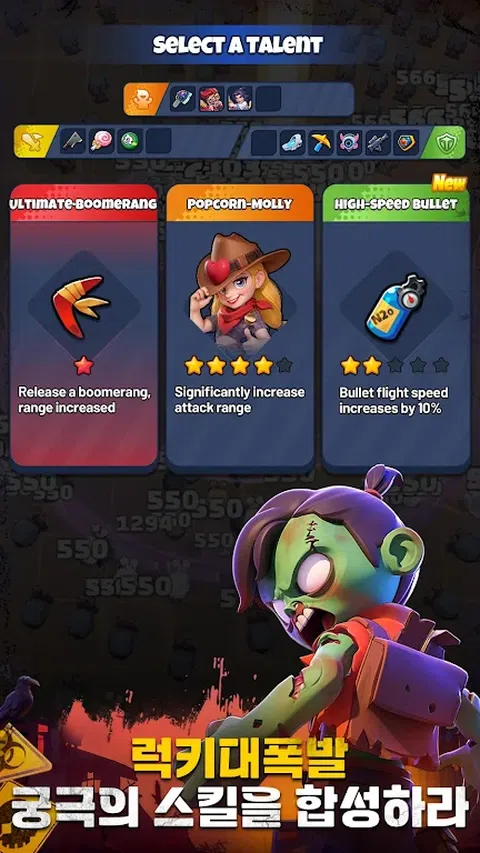The image size is (480, 853).
Task: Tap the Popcorn-Molly cowgirl portrait
Action: coord(241,293)
